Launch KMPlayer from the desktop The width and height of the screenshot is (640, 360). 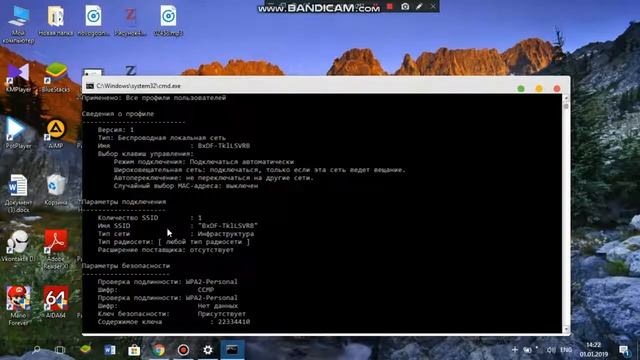[18, 78]
